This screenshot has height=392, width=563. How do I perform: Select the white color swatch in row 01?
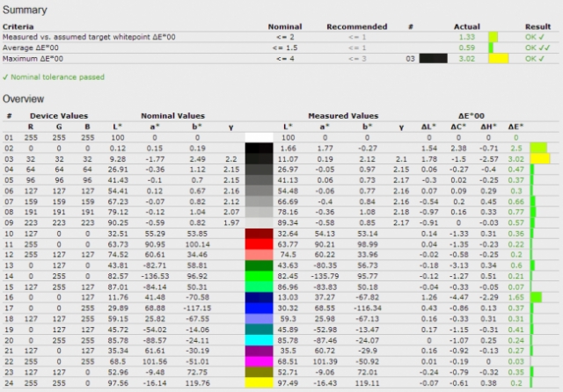click(259, 138)
